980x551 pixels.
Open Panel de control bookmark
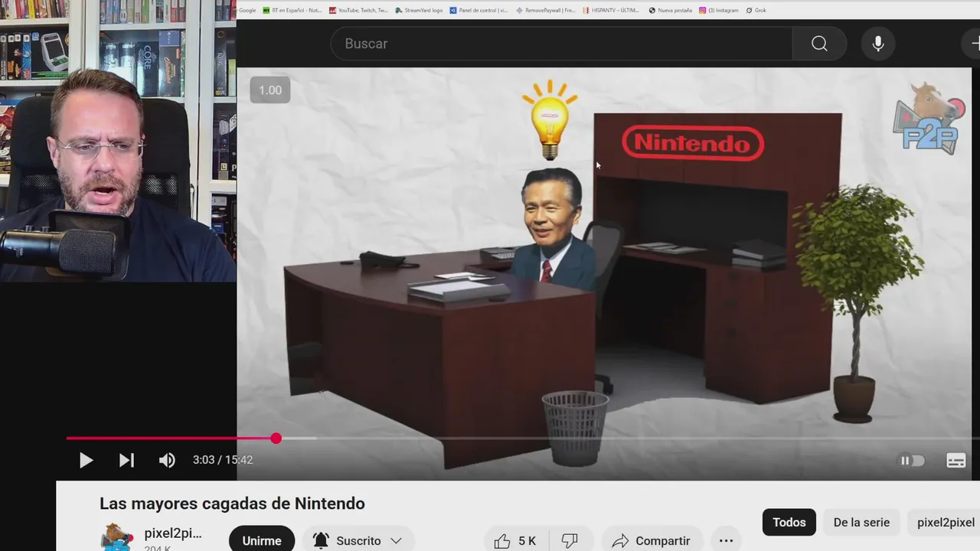[x=479, y=10]
